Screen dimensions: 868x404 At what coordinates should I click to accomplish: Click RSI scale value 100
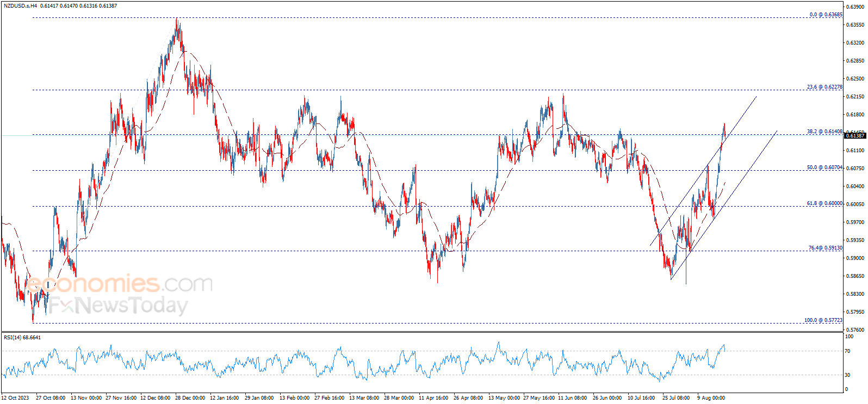tap(849, 337)
